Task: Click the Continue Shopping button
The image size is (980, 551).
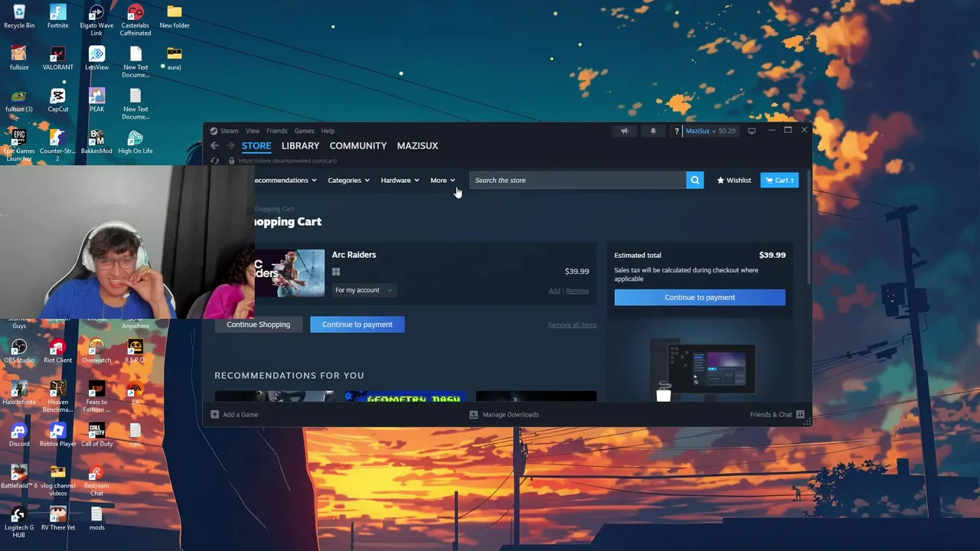Action: coord(258,324)
